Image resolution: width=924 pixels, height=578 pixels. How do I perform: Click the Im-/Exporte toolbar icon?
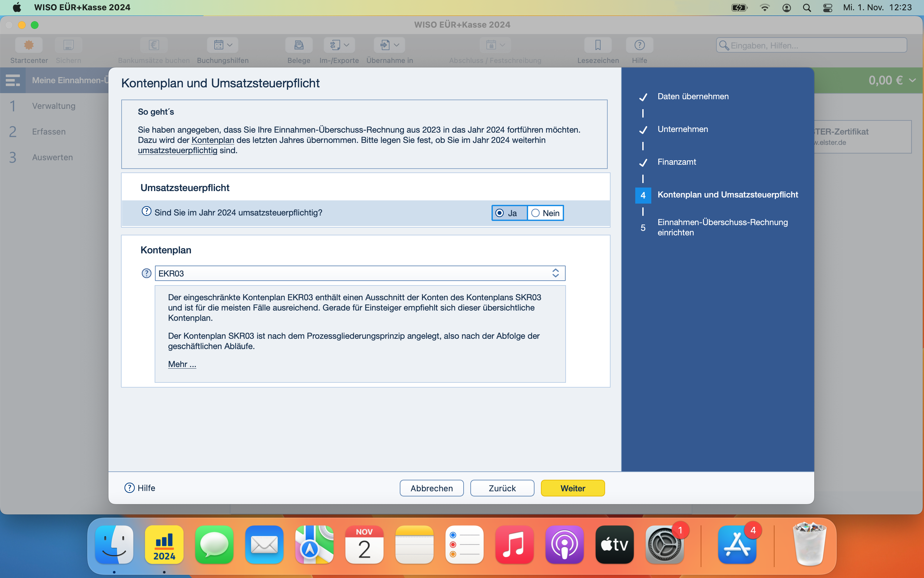(335, 45)
